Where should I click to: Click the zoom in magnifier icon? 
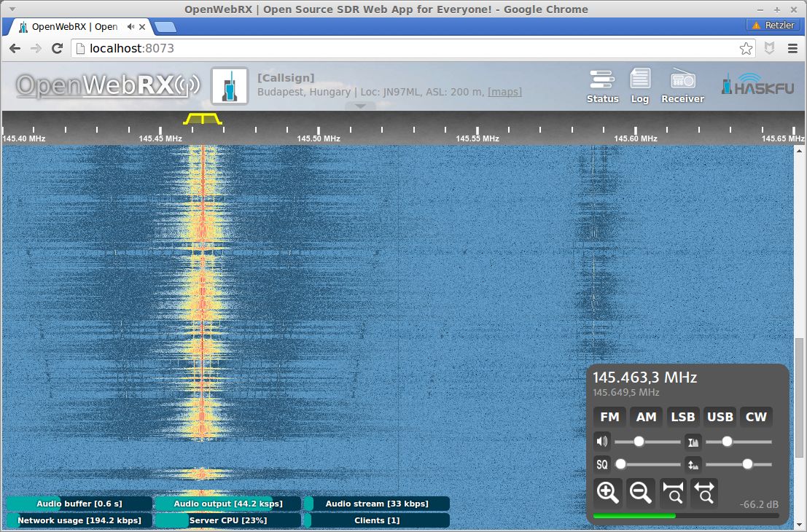(608, 493)
